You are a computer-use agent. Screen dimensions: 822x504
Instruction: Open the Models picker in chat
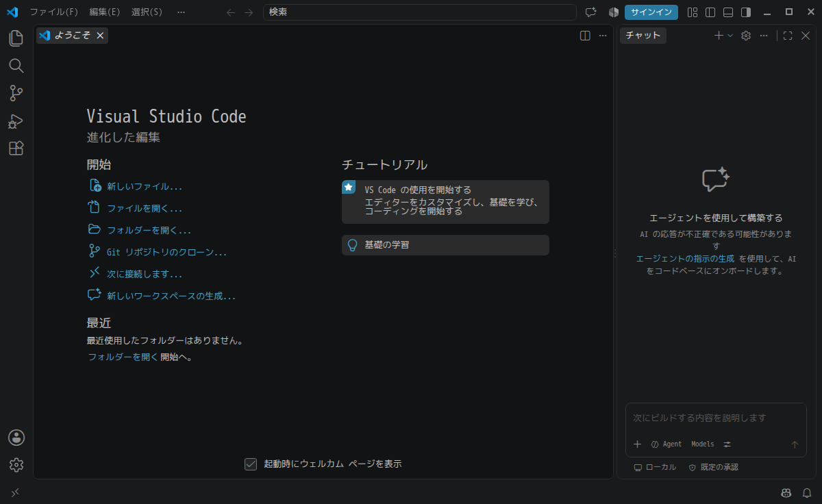702,444
